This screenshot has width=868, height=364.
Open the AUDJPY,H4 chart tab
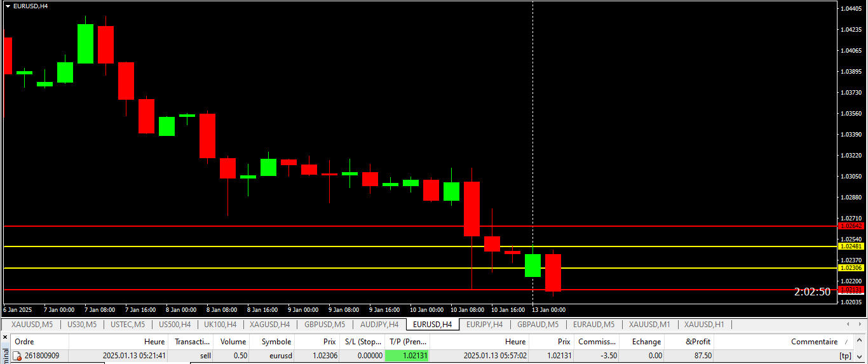point(379,325)
